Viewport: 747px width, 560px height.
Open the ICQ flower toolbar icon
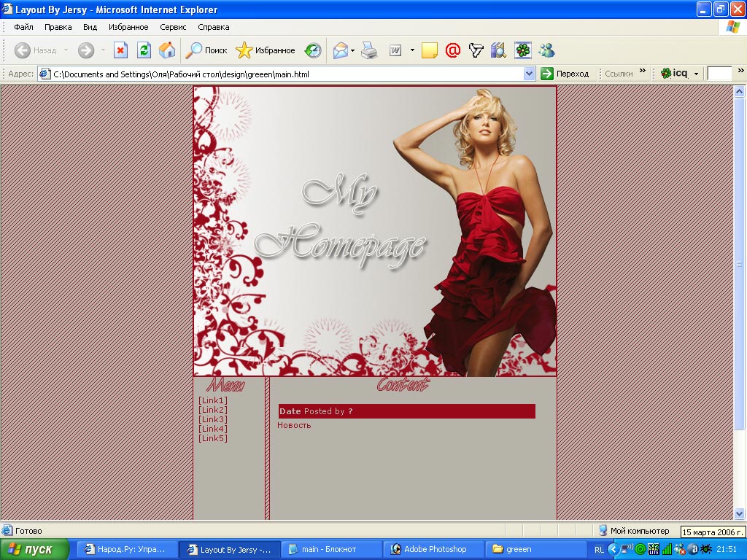(x=523, y=50)
